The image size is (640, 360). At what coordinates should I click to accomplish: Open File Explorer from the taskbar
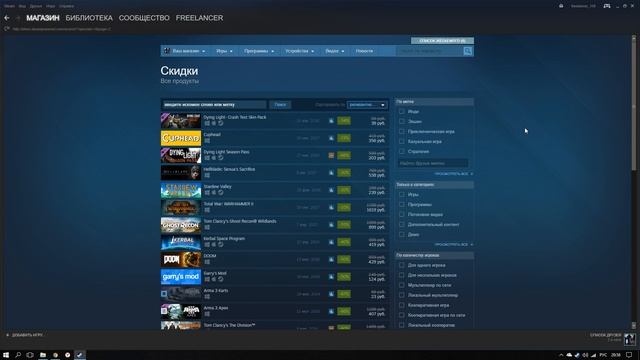tap(42, 355)
